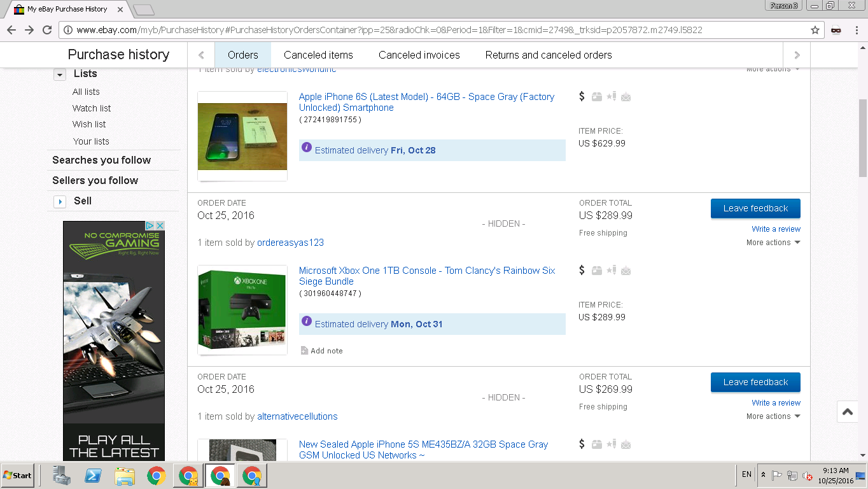The width and height of the screenshot is (868, 489).
Task: Click the shipped box icon for Xbox One order
Action: click(x=597, y=271)
